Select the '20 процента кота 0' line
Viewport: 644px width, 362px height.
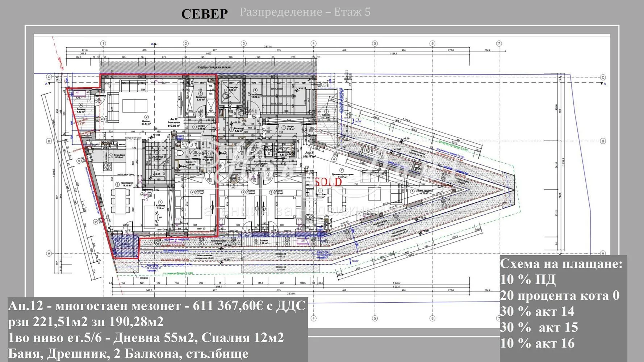coord(560,295)
